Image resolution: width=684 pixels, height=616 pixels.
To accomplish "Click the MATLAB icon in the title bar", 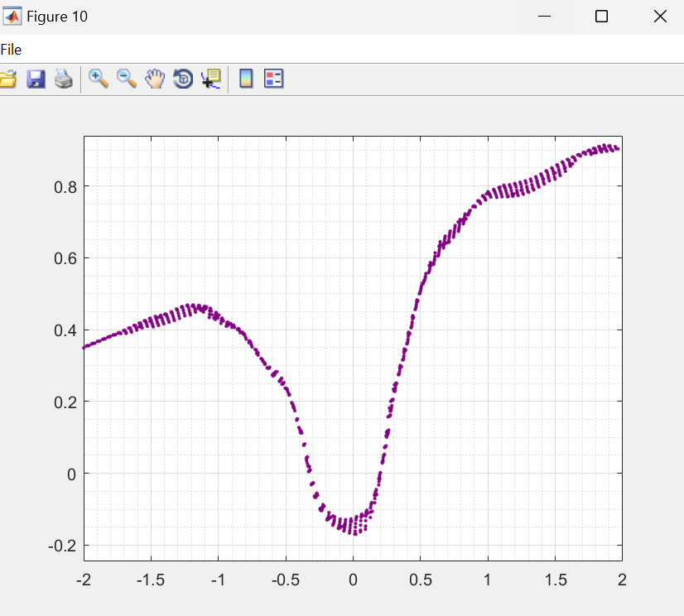I will tap(12, 17).
